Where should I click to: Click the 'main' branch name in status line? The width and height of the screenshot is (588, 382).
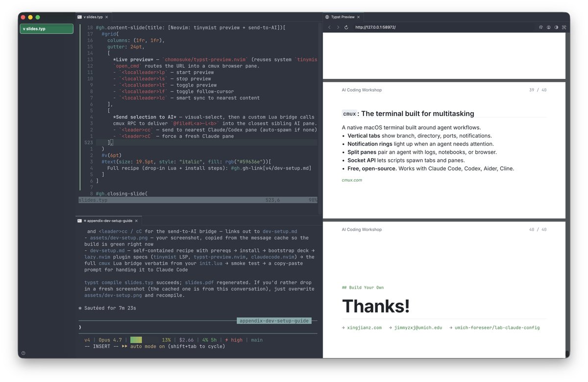click(x=257, y=340)
